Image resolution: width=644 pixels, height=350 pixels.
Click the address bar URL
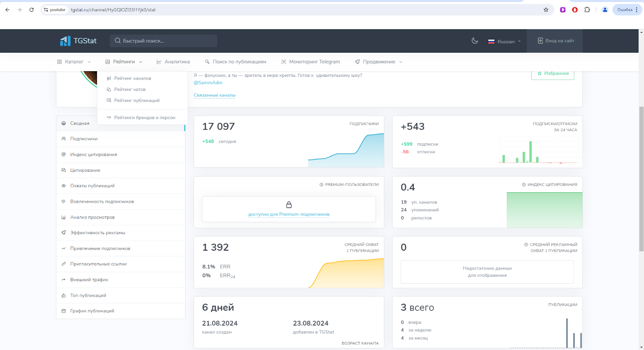coord(113,10)
